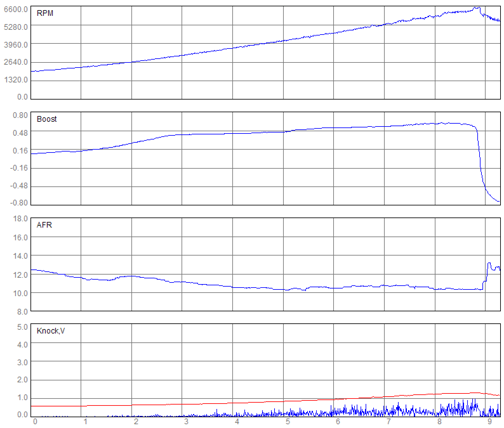Click the 5.0 Knock axis value
The image size is (504, 428).
[22, 327]
